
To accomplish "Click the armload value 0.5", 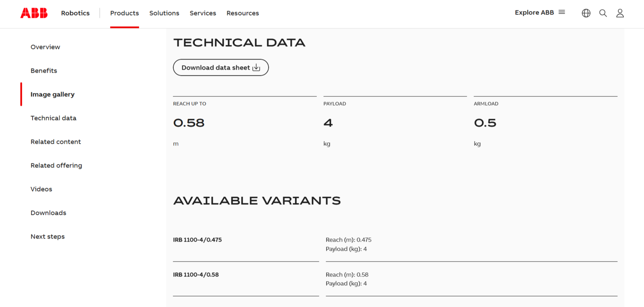I will tap(485, 123).
